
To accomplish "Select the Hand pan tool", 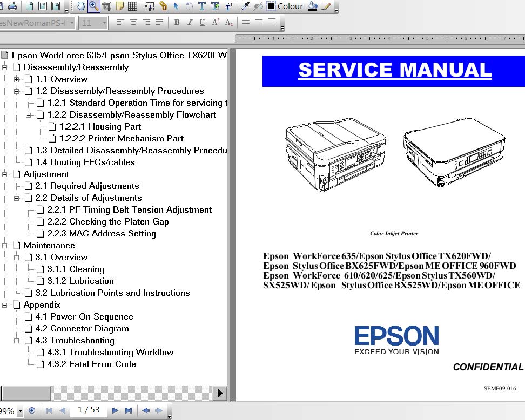I will tap(80, 6).
